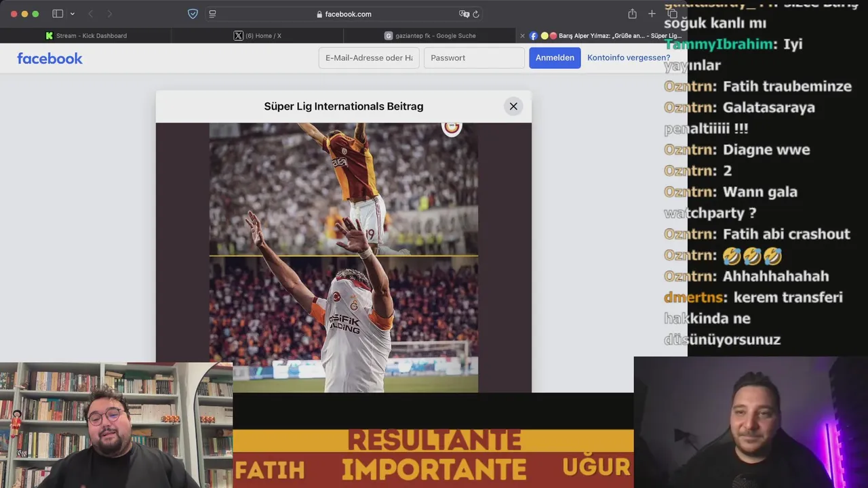Toggle the Safari sidebar icon
The image size is (868, 488).
click(x=58, y=14)
